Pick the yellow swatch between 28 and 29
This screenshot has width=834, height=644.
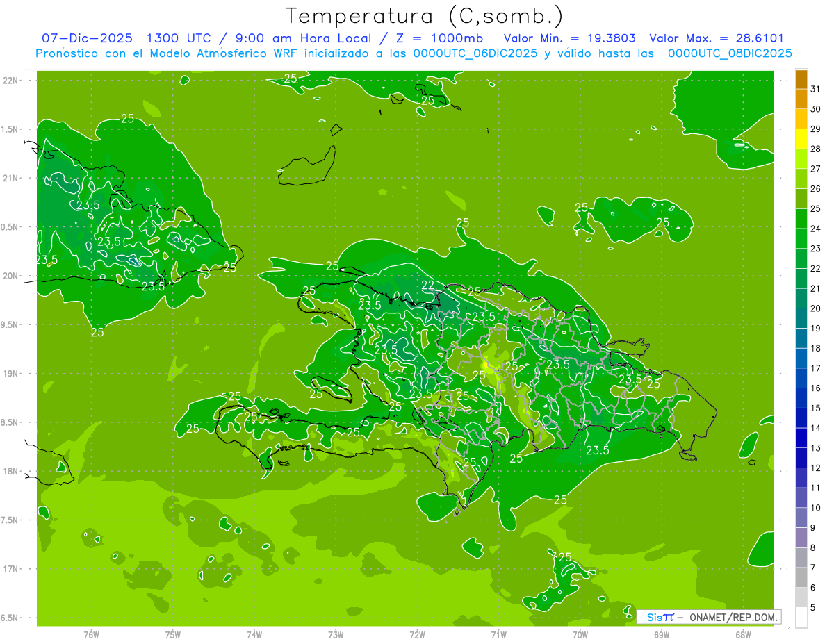801,139
